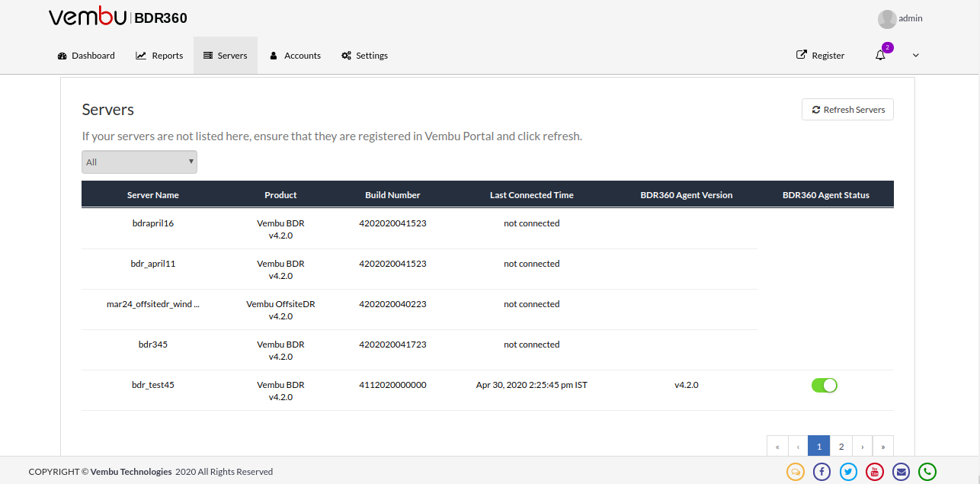Click build number 4202020041723
980x484 pixels.
(392, 345)
